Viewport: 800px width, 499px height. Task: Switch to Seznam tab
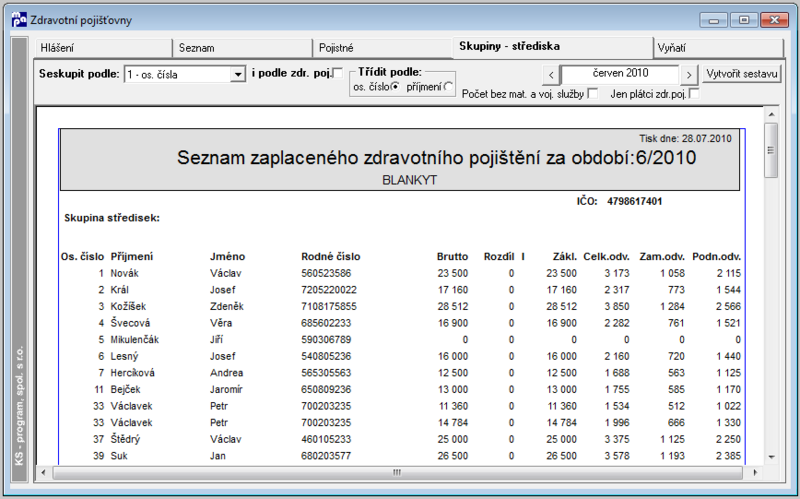[x=242, y=48]
